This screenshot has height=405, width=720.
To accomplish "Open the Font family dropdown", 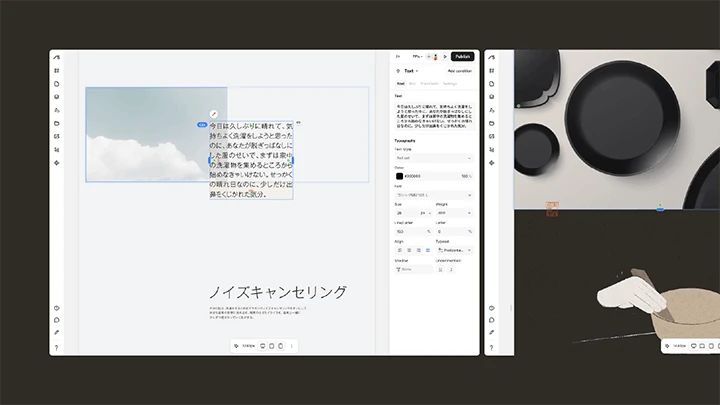I will pos(433,195).
